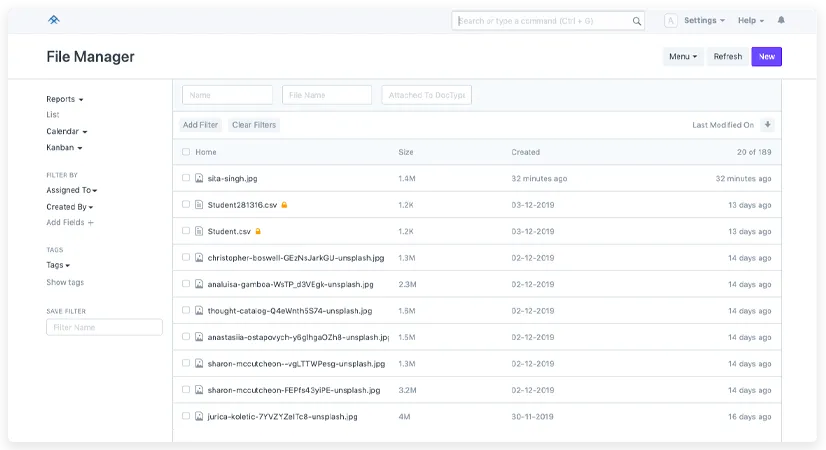
Task: Toggle sort direction arrow button
Action: click(x=767, y=125)
